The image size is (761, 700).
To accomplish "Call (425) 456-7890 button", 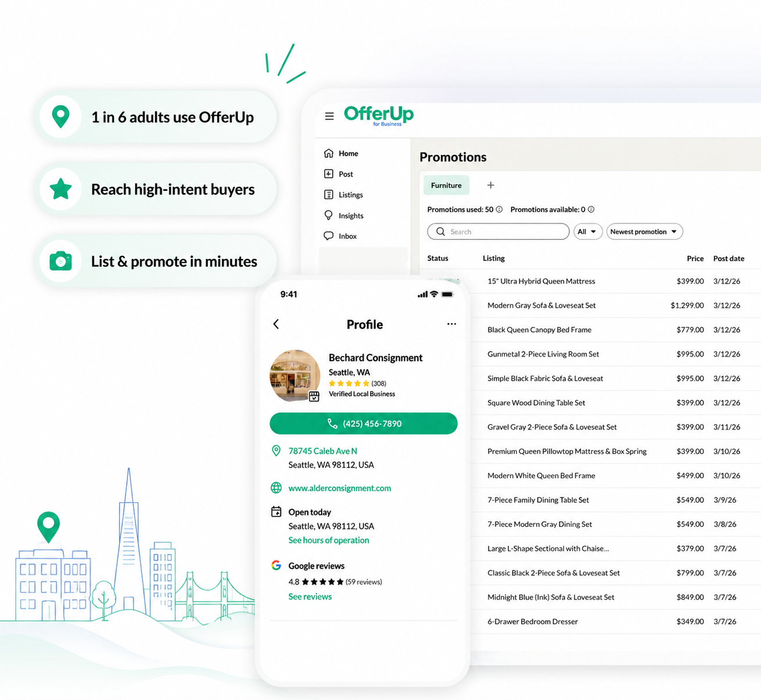I will pos(364,424).
